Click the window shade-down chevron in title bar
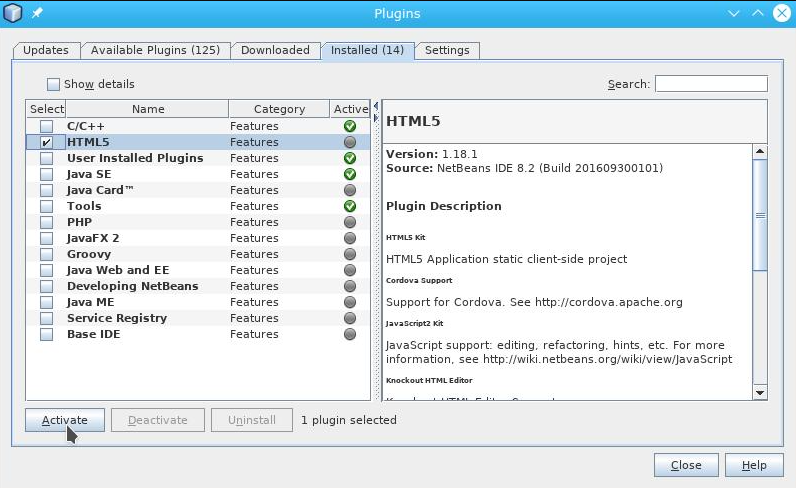 point(734,13)
